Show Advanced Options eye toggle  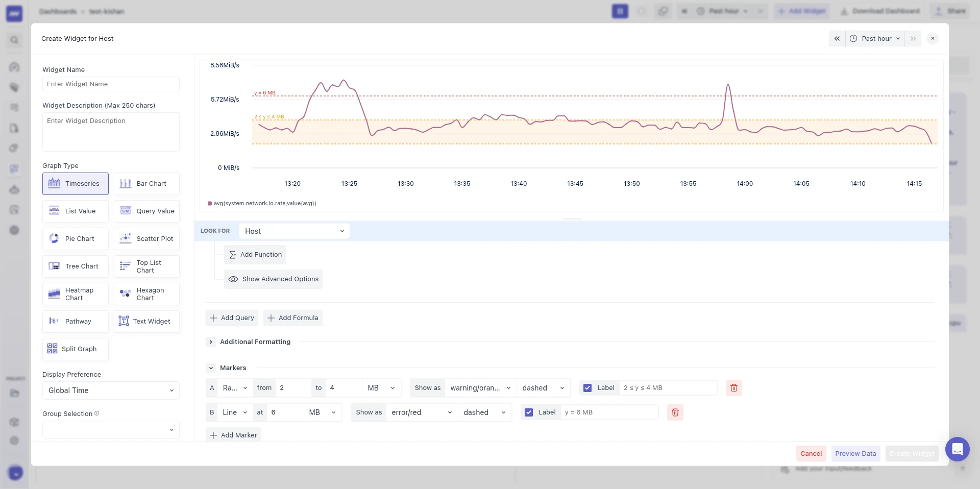[273, 279]
